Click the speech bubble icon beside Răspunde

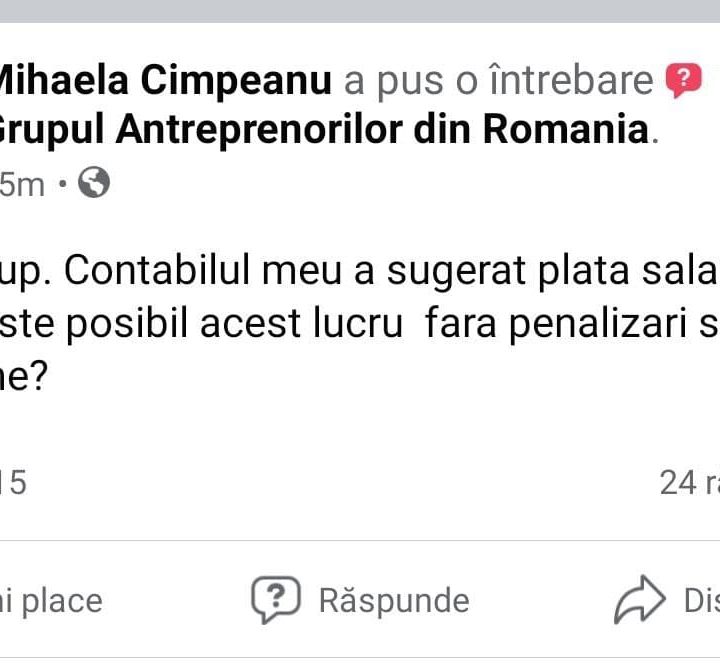point(276,599)
